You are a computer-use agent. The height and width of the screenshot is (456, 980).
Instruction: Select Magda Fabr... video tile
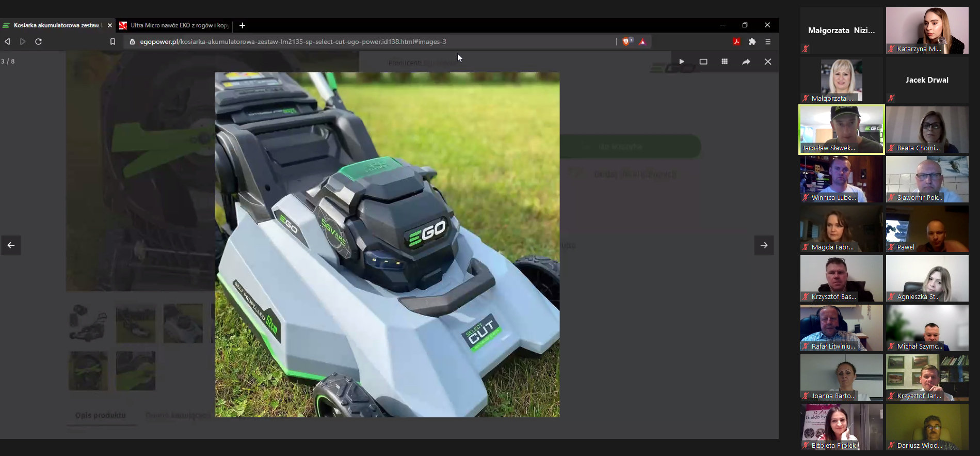[841, 229]
